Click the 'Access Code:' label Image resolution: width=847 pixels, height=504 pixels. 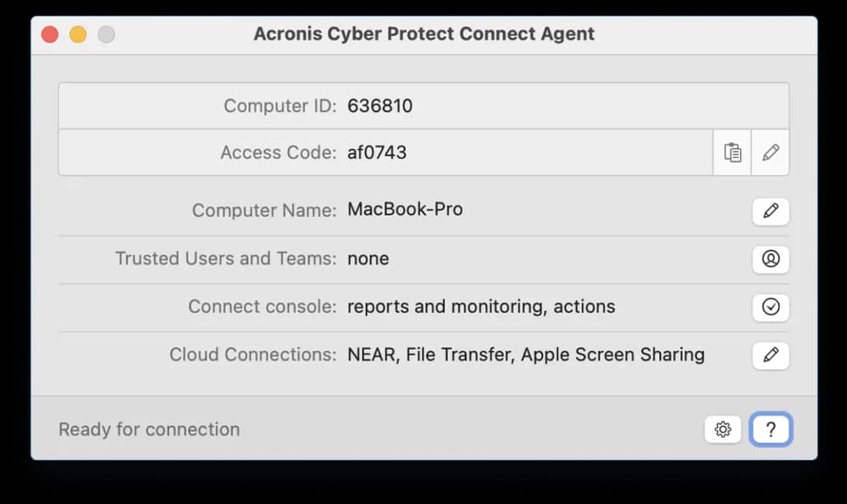tap(278, 152)
